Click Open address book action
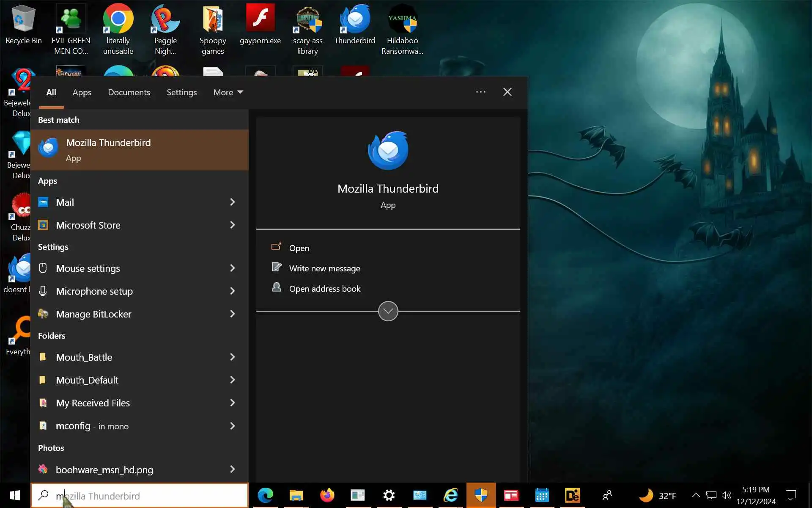812x508 pixels. click(324, 289)
